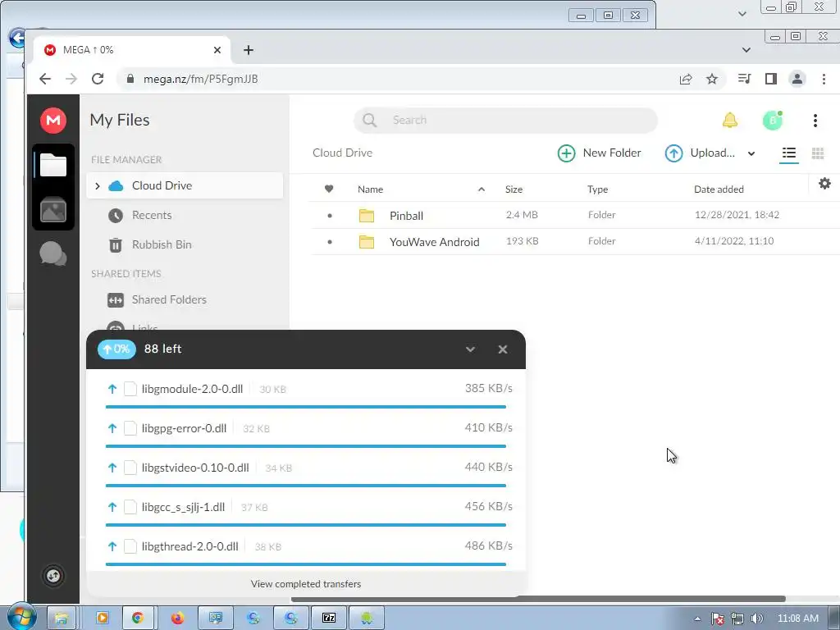This screenshot has height=630, width=840.
Task: Click the Chrome address bar URL
Action: pos(200,79)
